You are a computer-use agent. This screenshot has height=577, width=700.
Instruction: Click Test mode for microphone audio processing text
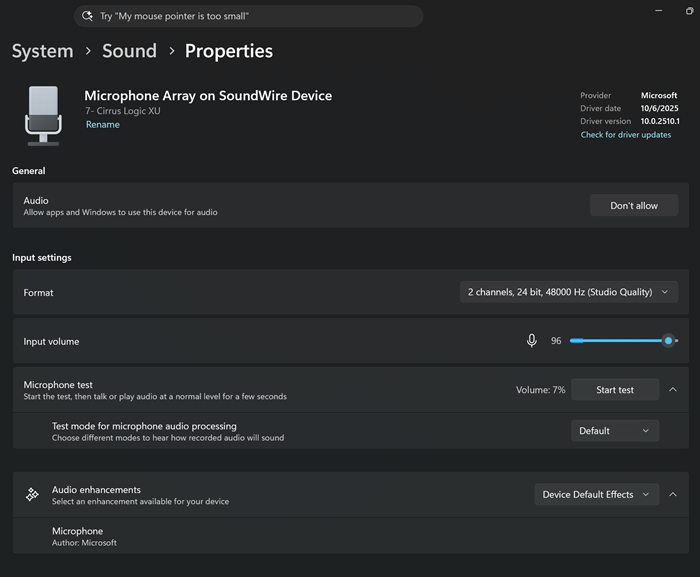[144, 426]
